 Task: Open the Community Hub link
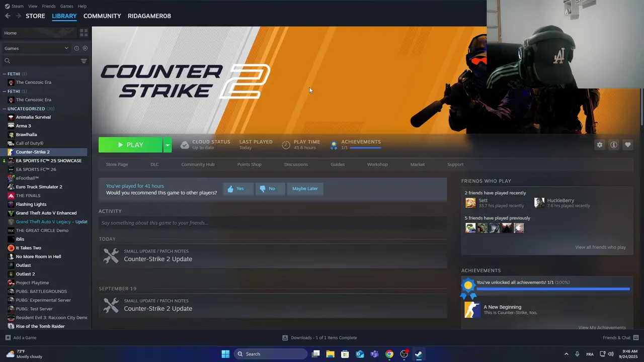(198, 164)
